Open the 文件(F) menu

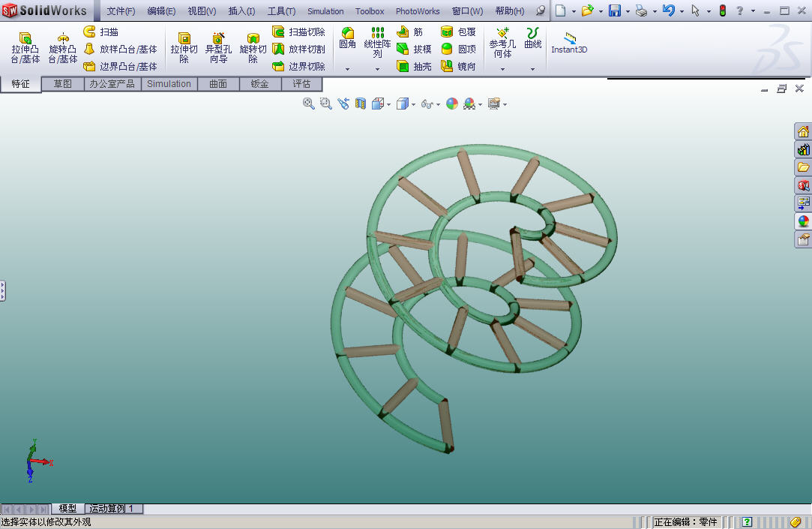121,11
